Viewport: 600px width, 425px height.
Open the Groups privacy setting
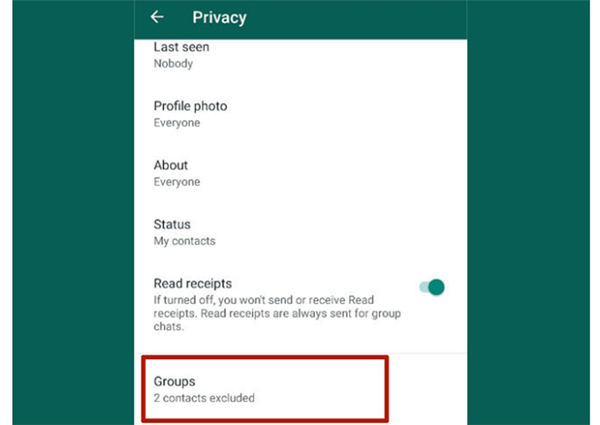pos(265,389)
